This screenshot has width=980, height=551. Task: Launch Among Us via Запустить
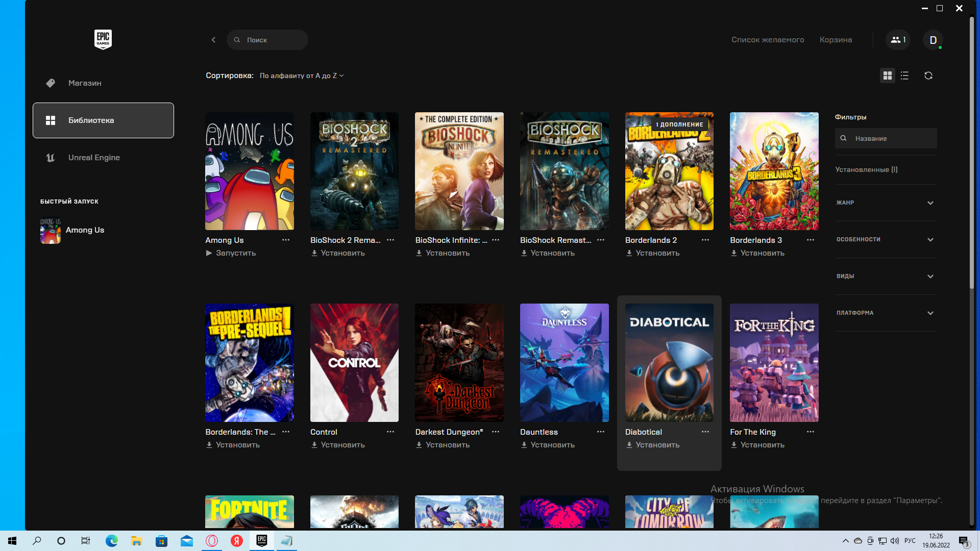231,253
